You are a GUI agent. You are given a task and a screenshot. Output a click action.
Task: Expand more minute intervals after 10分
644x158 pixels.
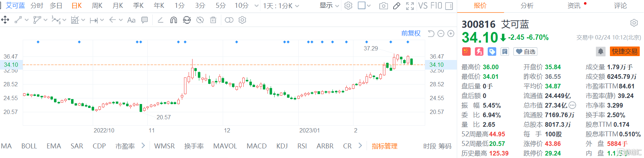click(x=257, y=6)
